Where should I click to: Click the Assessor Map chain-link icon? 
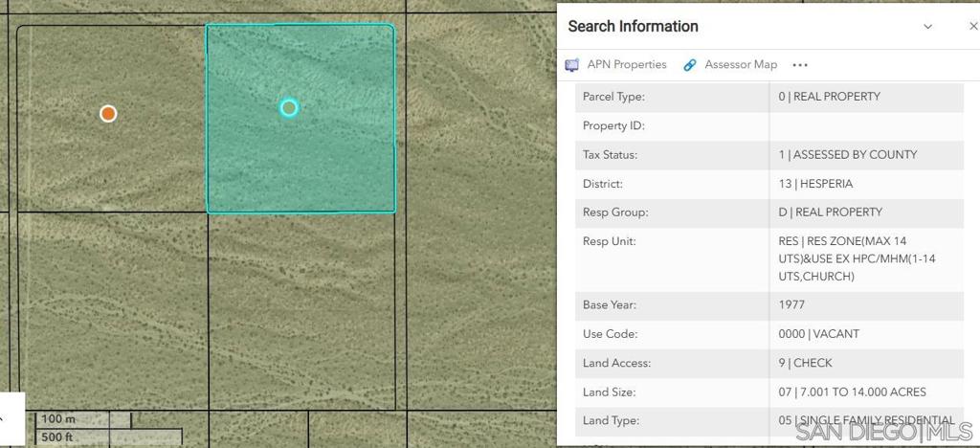pyautogui.click(x=690, y=65)
